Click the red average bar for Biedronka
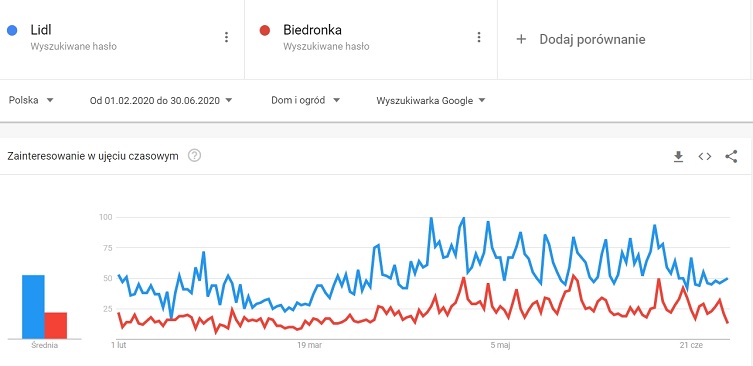 coord(56,326)
